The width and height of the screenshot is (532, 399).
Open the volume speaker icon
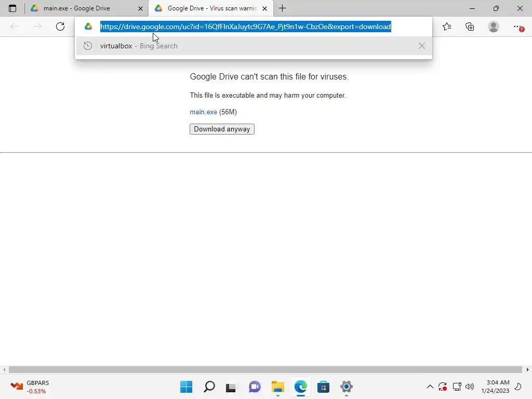470,387
